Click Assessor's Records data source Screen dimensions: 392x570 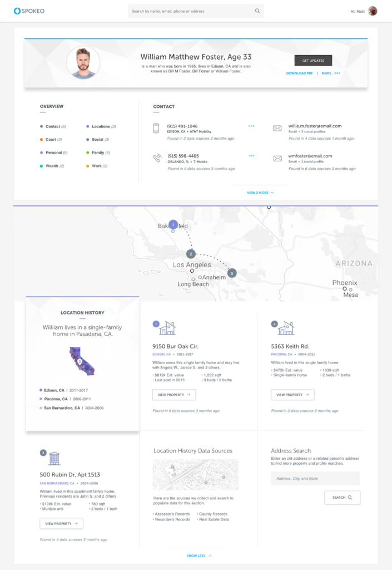(x=172, y=514)
